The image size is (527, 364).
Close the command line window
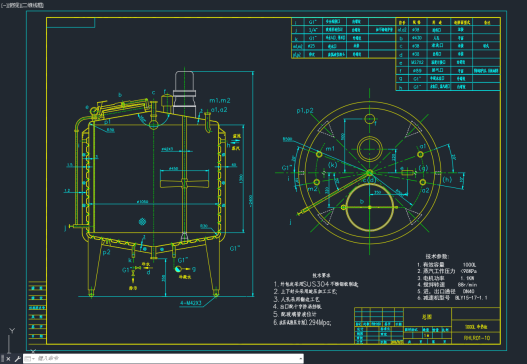(8, 359)
